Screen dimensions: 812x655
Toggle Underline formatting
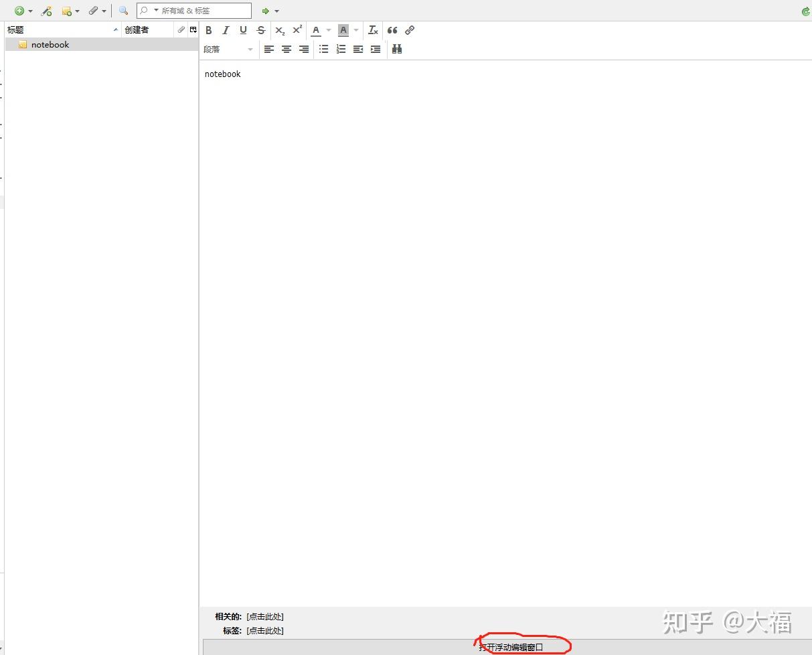click(x=243, y=30)
